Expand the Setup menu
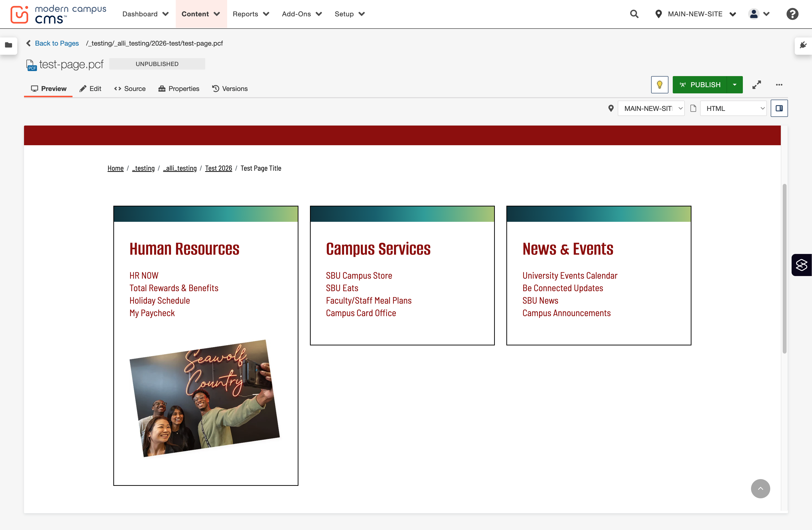This screenshot has width=812, height=530. pos(349,14)
